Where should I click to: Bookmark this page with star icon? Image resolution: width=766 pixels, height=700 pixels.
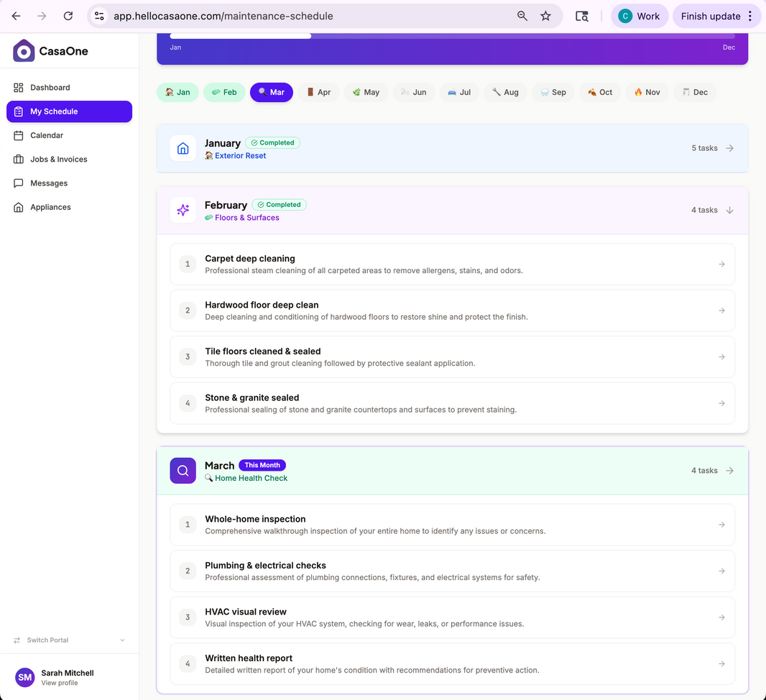pos(545,16)
